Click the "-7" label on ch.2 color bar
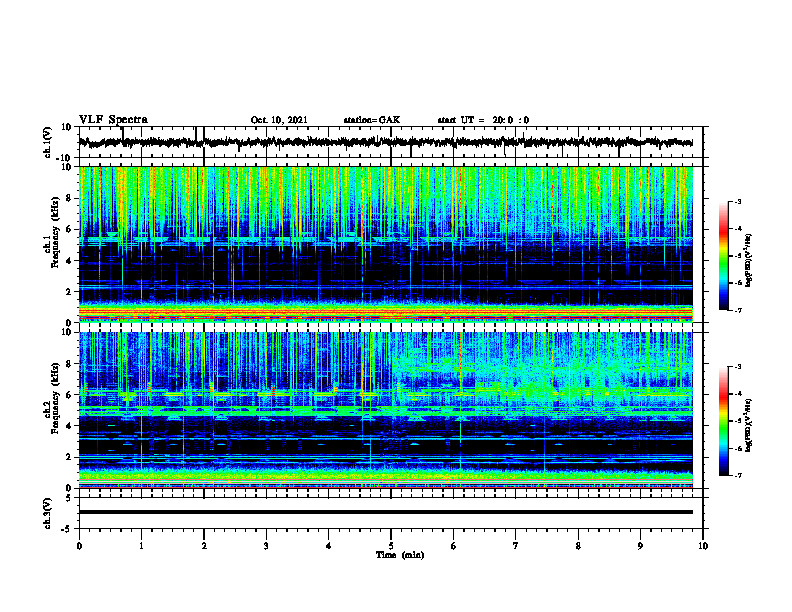Viewport: 792px width, 612px height. click(x=738, y=475)
